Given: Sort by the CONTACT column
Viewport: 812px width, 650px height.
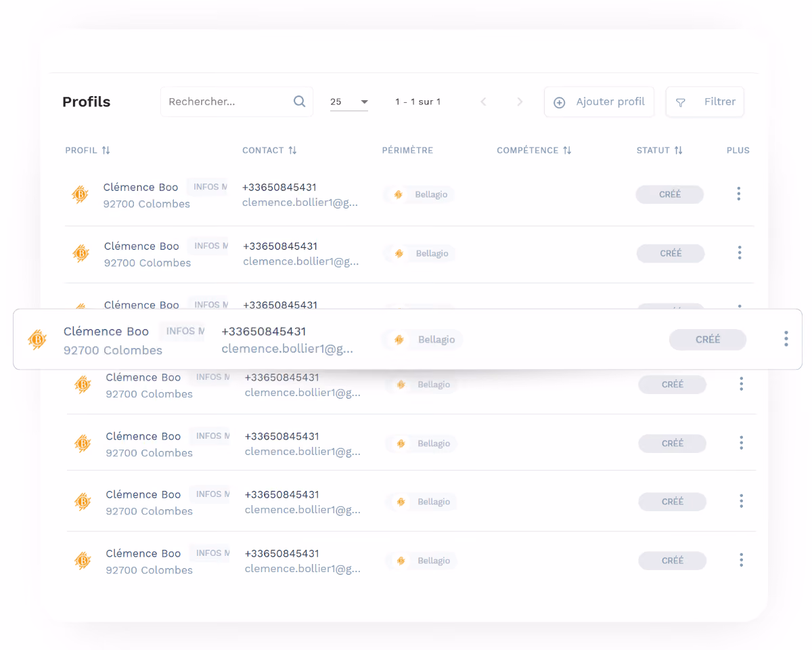Looking at the screenshot, I should pyautogui.click(x=292, y=150).
